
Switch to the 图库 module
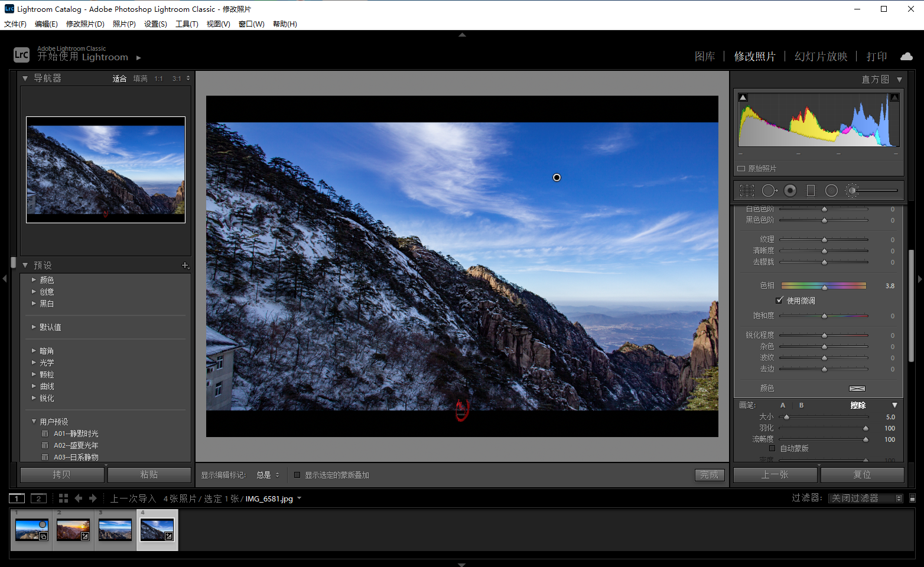click(705, 57)
